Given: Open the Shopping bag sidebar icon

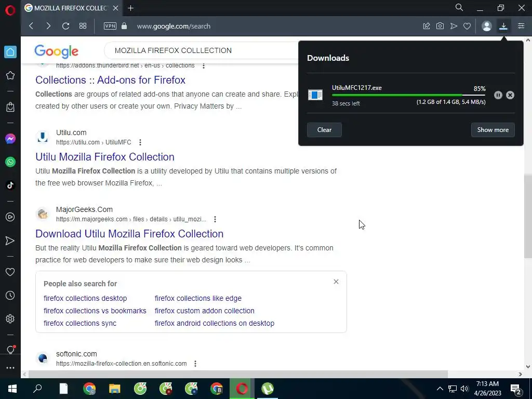Looking at the screenshot, I should [x=10, y=107].
